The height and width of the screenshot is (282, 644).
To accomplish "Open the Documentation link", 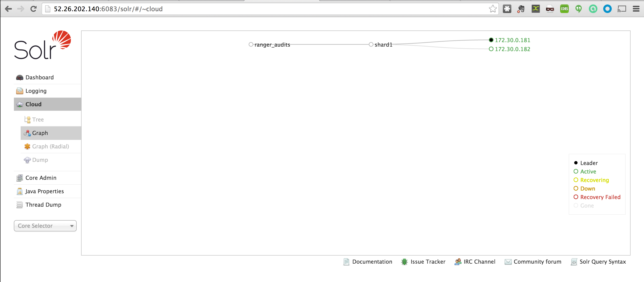I will click(372, 262).
